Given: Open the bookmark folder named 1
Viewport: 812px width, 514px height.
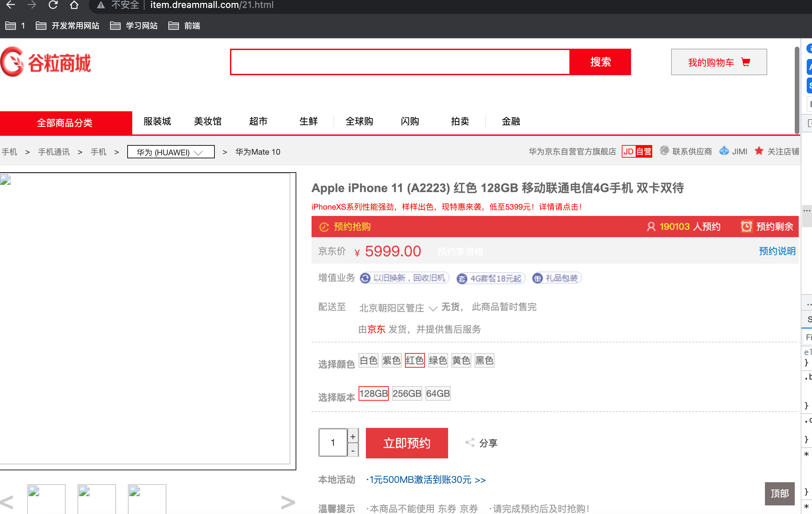Looking at the screenshot, I should tap(15, 26).
